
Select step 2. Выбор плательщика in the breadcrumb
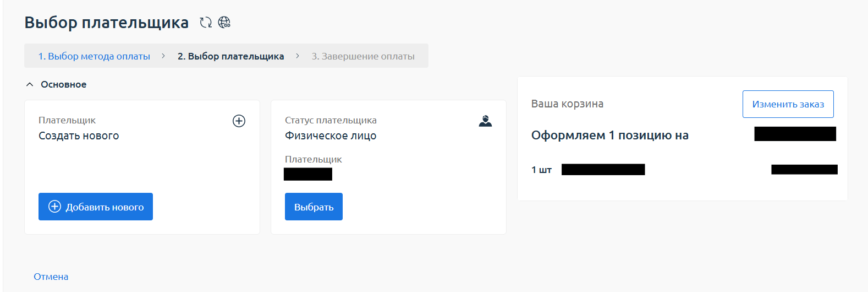click(230, 56)
